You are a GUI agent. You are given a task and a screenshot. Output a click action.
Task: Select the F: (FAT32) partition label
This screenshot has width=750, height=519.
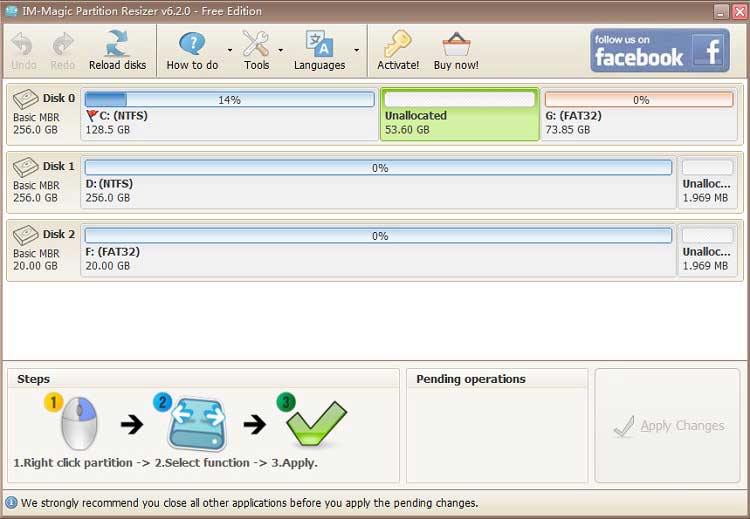(x=112, y=252)
